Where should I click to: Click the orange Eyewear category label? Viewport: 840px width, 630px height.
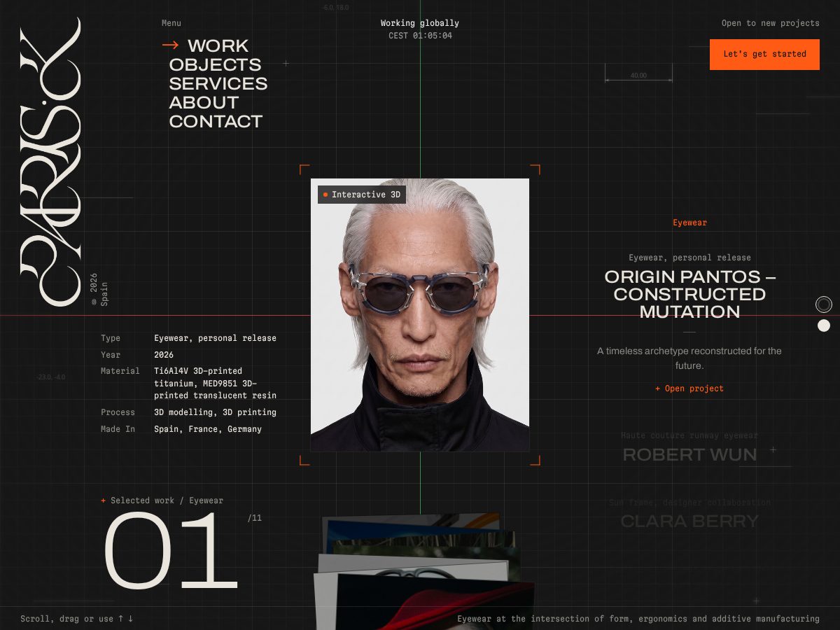pyautogui.click(x=690, y=223)
